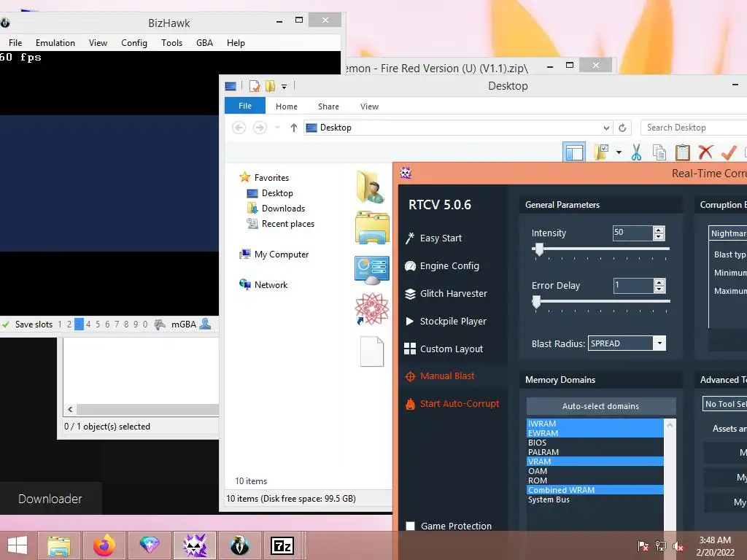Click the blue user icon in BizHawk status bar

pos(205,324)
